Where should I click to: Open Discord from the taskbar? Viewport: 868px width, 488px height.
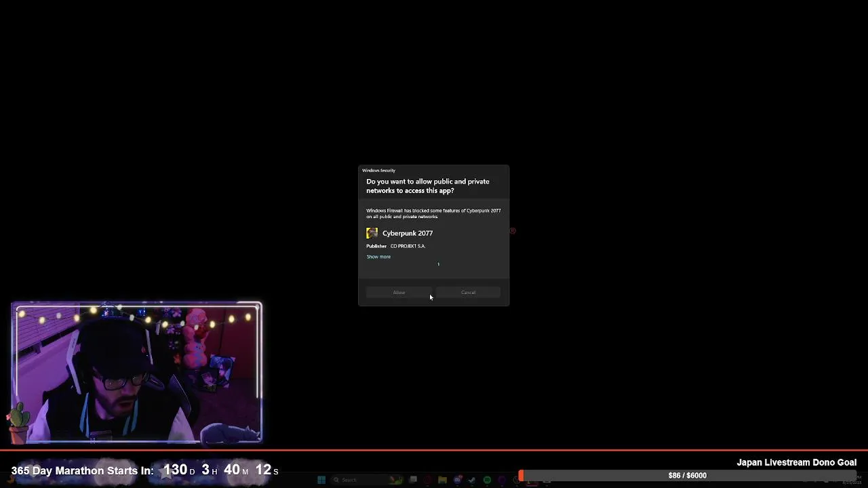(x=458, y=480)
